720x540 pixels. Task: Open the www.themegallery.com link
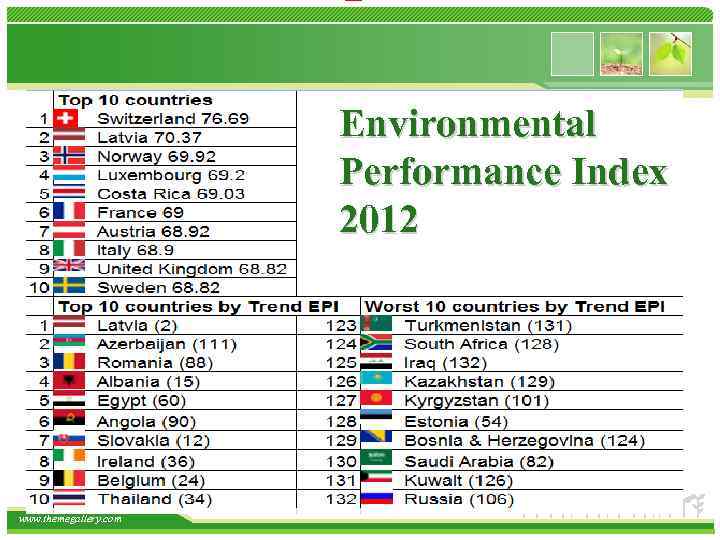(70, 519)
